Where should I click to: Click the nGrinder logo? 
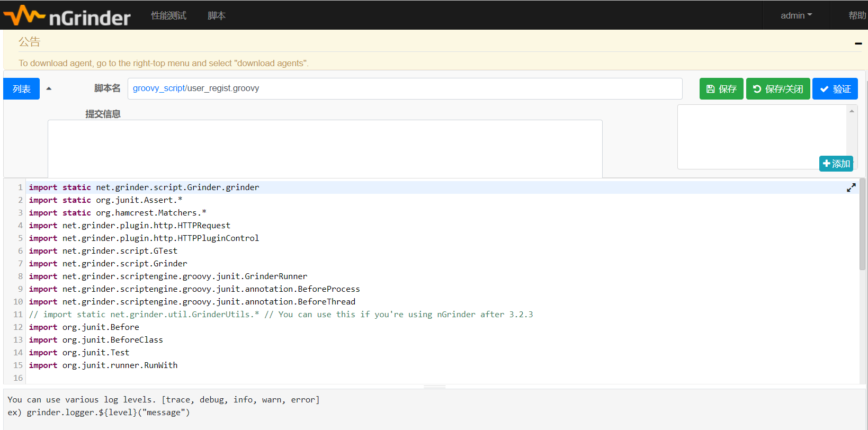point(67,16)
